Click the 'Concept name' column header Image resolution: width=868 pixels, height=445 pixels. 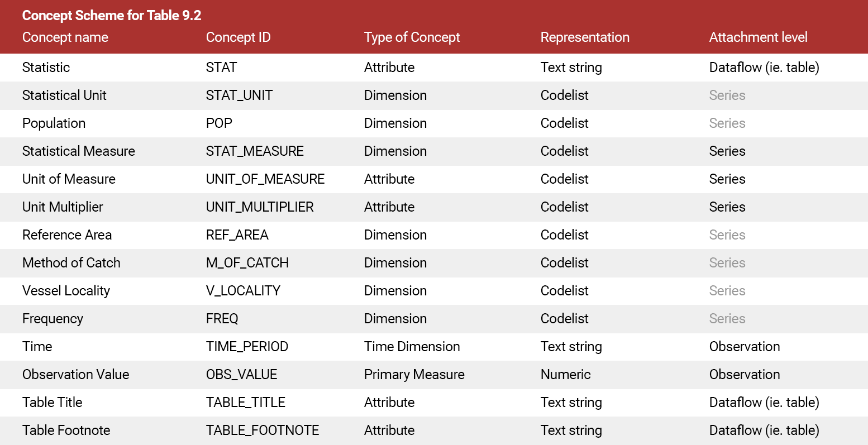(65, 37)
